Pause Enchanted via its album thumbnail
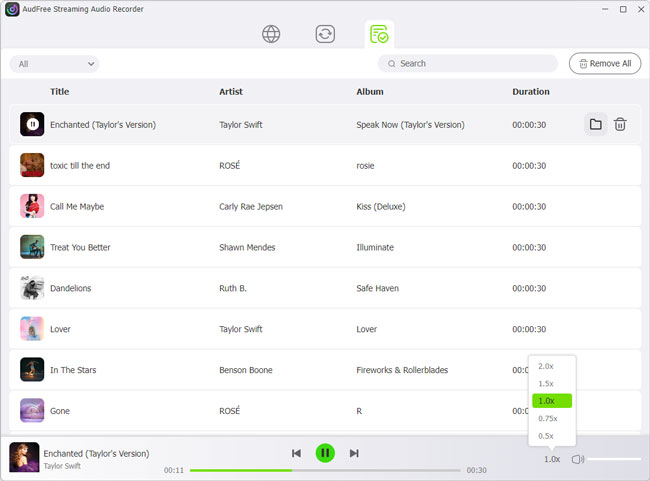 (x=32, y=124)
